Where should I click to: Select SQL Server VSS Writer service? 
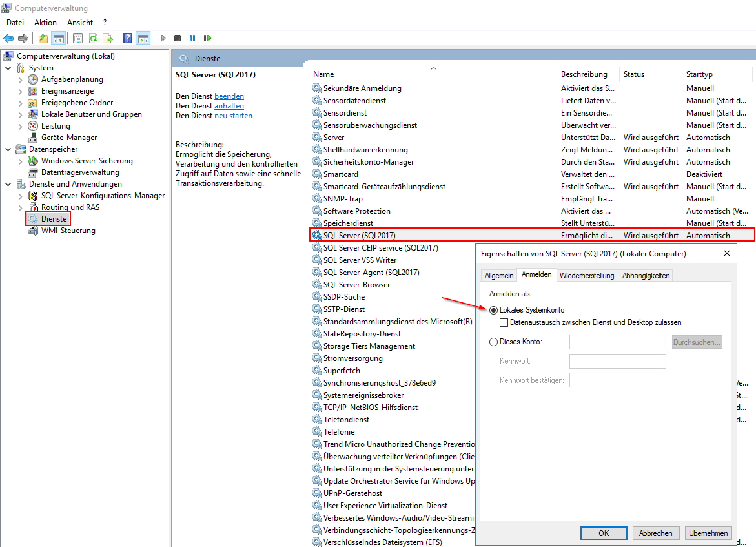[x=360, y=260]
